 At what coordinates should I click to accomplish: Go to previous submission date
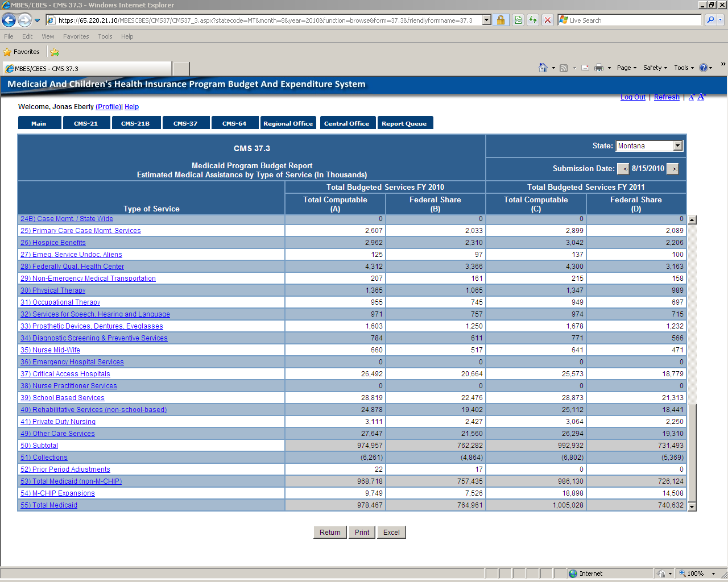pyautogui.click(x=623, y=169)
